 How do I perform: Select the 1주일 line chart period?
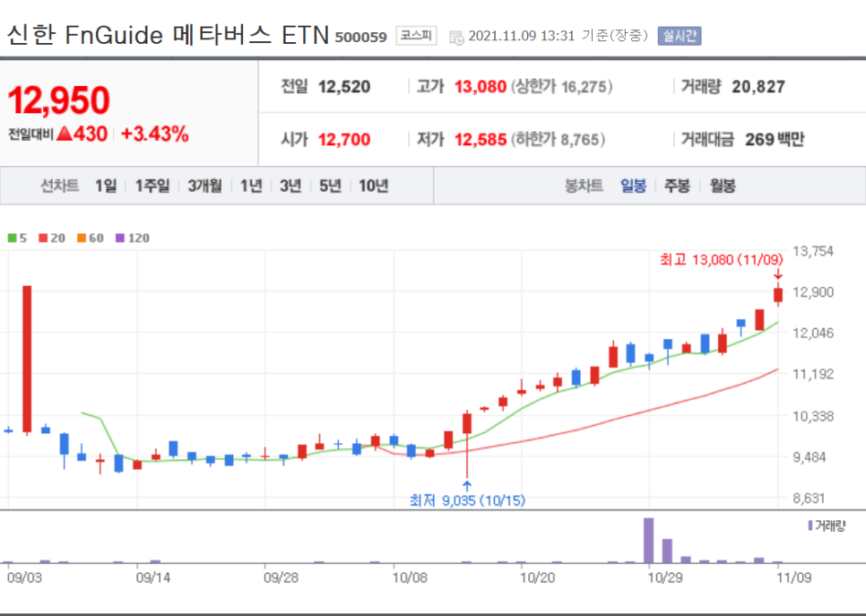pos(152,186)
